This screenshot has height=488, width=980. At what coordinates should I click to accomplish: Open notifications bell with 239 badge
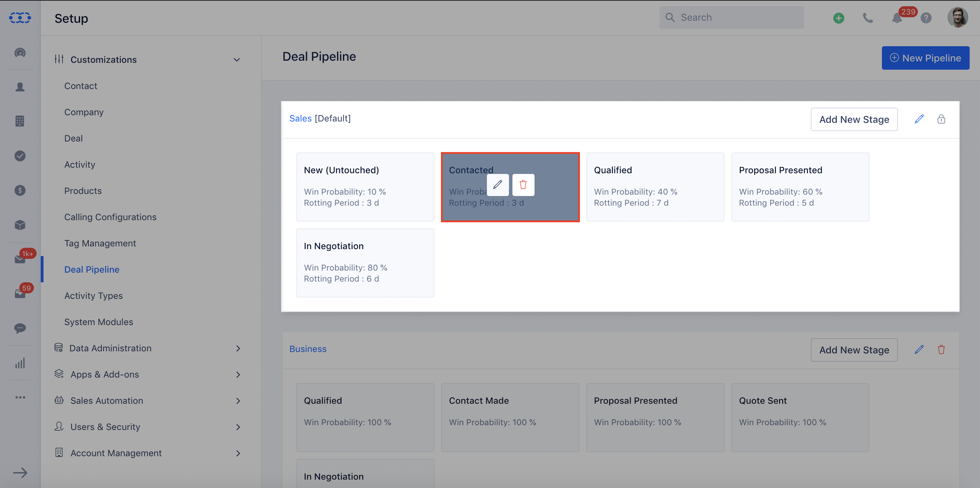pos(897,18)
